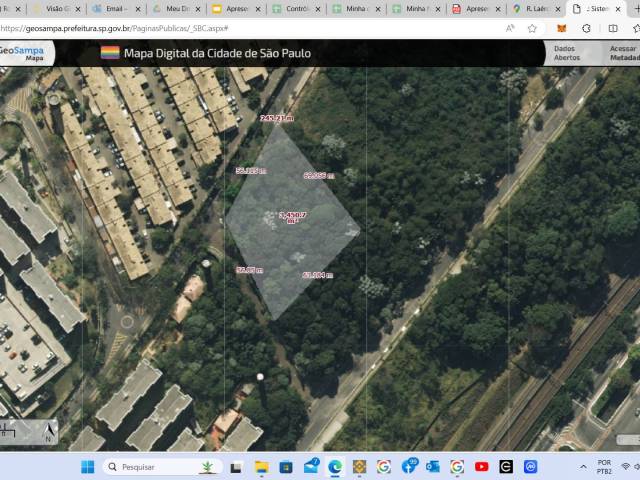
Task: Show hidden system tray icons
Action: click(x=583, y=467)
